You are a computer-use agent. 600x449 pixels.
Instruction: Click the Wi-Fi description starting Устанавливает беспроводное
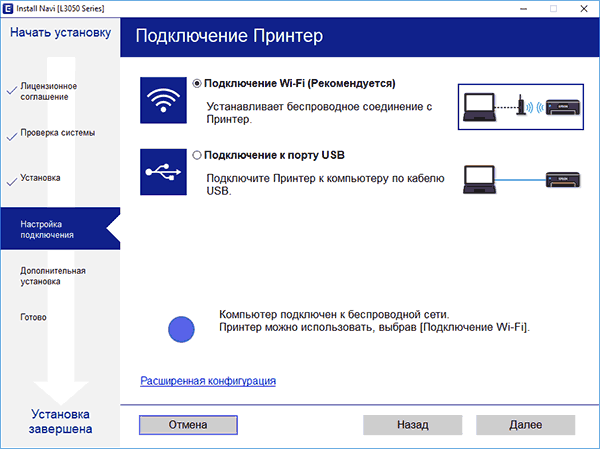point(320,113)
